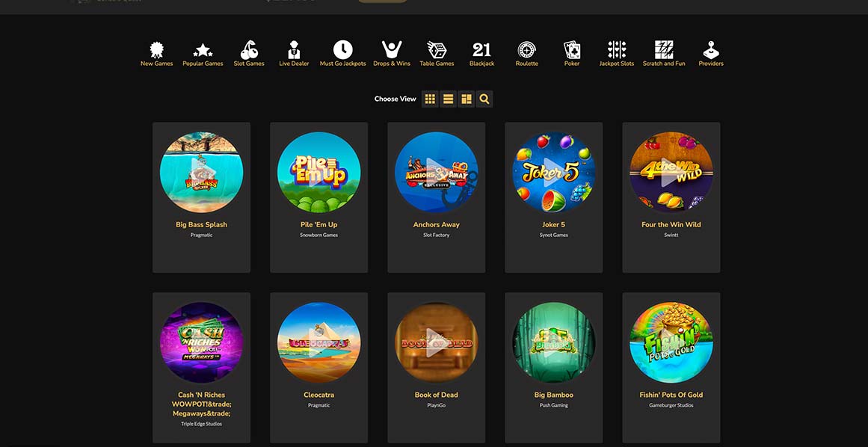
Task: Switch to the mosaic view layout
Action: tap(466, 99)
